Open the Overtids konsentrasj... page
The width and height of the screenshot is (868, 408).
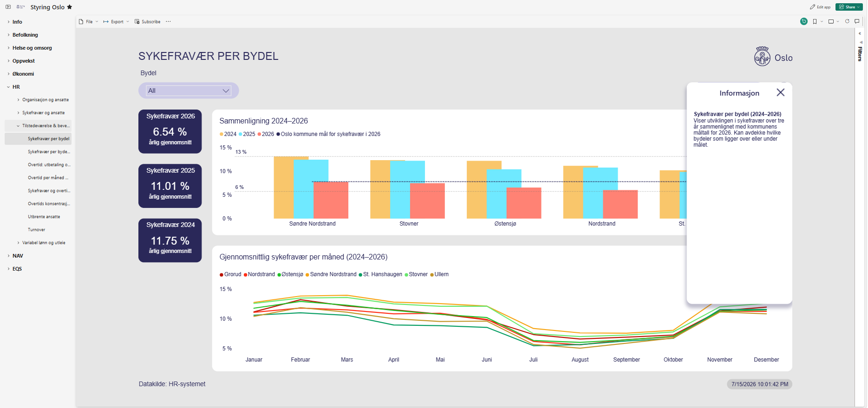49,204
